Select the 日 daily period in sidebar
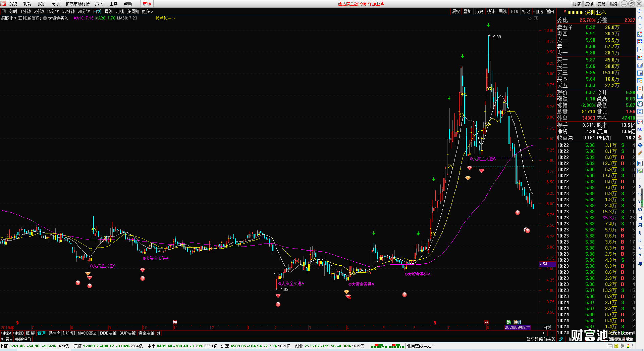Image resolution: width=644 pixels, height=351 pixels. coord(640,218)
